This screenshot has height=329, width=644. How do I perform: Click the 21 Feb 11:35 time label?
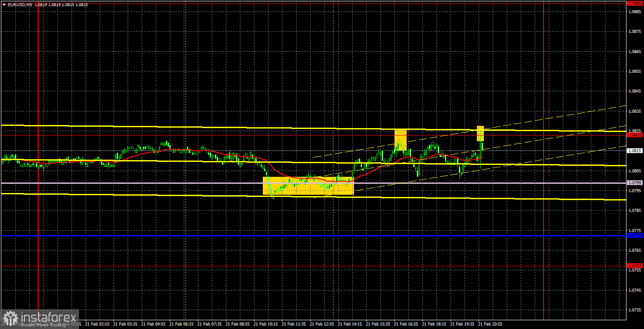pyautogui.click(x=293, y=324)
